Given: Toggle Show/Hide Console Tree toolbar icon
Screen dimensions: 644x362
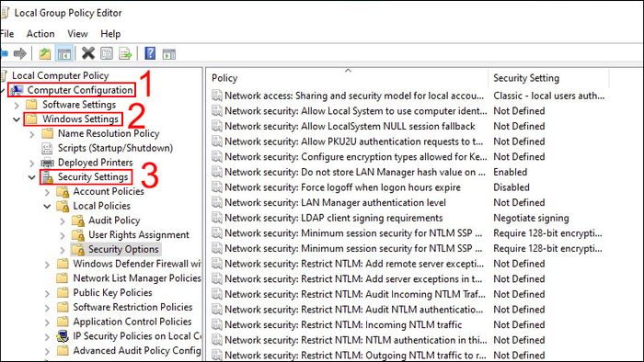Looking at the screenshot, I should 64,53.
